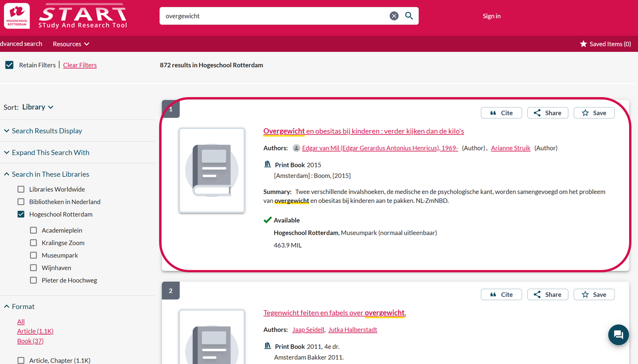Open author link Arianne Struik
Image resolution: width=638 pixels, height=364 pixels.
pos(510,148)
